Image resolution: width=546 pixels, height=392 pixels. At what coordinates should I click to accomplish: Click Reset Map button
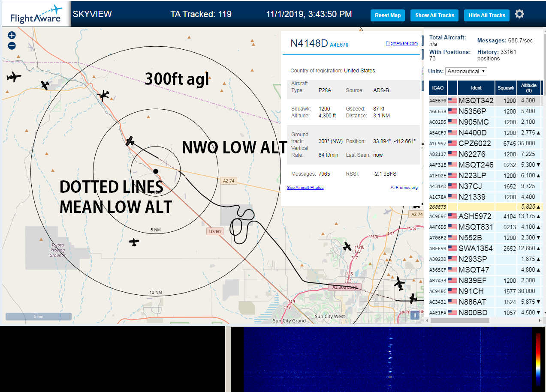tap(388, 15)
